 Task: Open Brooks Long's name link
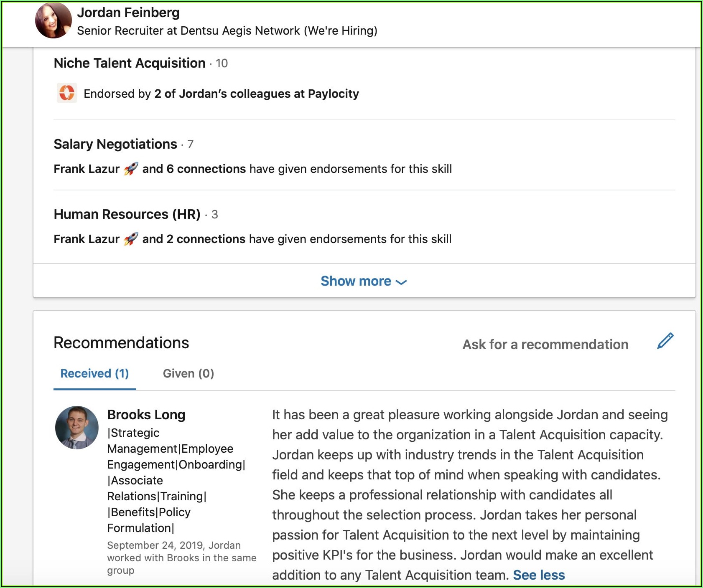click(146, 415)
